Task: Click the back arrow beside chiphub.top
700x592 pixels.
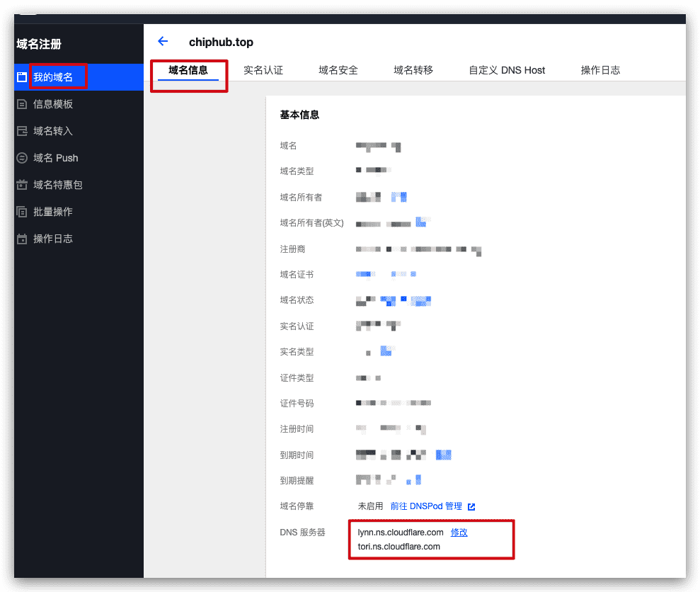Action: coord(163,42)
